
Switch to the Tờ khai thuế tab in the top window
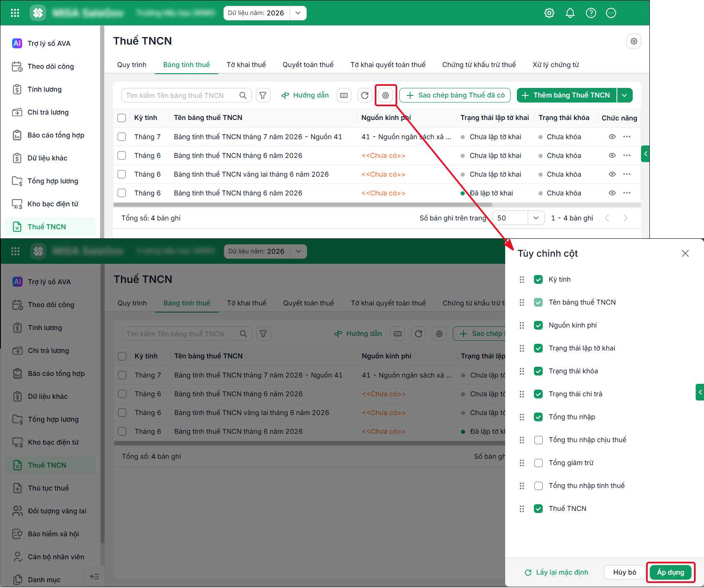tap(246, 65)
